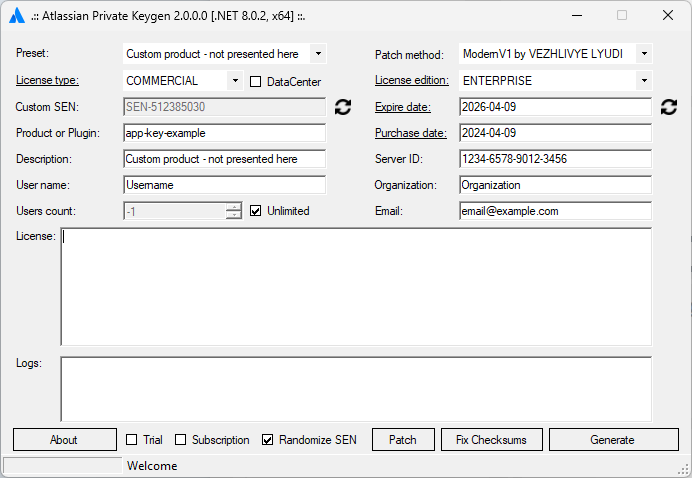
Task: Click the Organization field
Action: tap(555, 185)
